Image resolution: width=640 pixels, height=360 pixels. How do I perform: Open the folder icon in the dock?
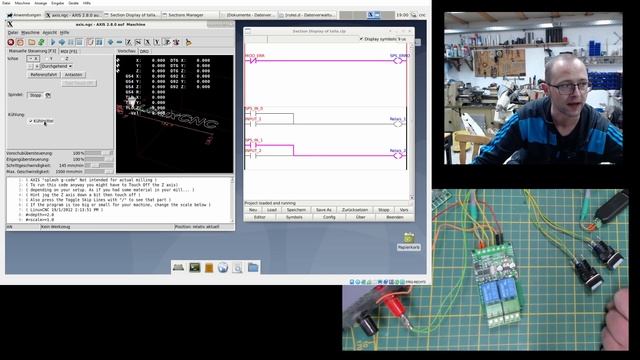click(253, 268)
